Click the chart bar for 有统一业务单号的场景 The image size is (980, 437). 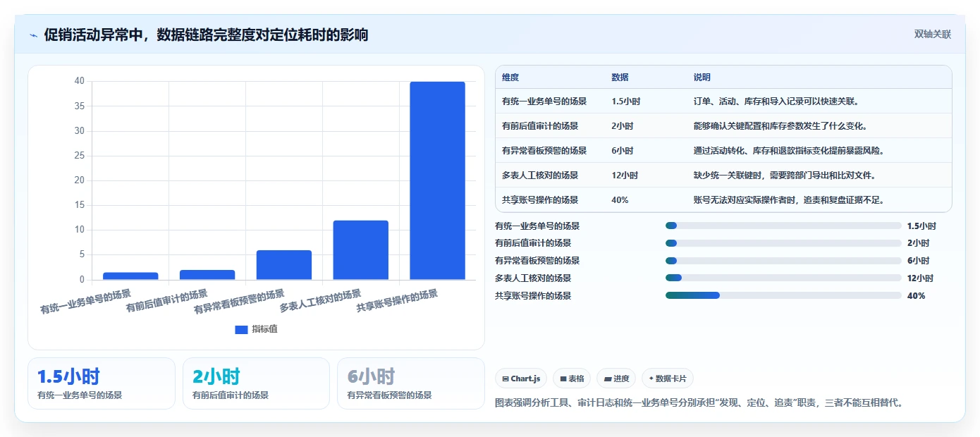pos(130,276)
